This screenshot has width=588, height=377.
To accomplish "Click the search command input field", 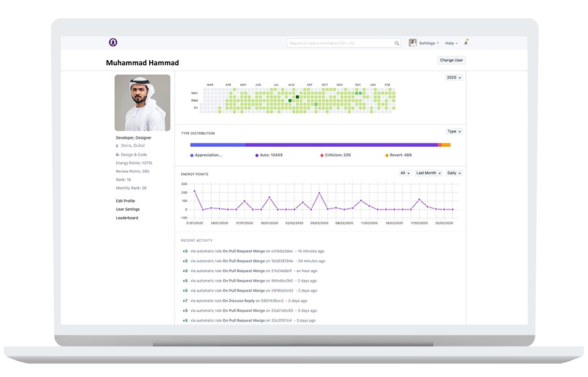I will click(x=341, y=43).
